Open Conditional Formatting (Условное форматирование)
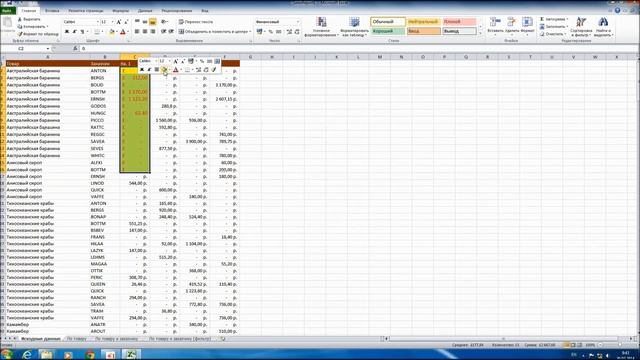Image resolution: width=640 pixels, height=360 pixels. click(x=321, y=27)
